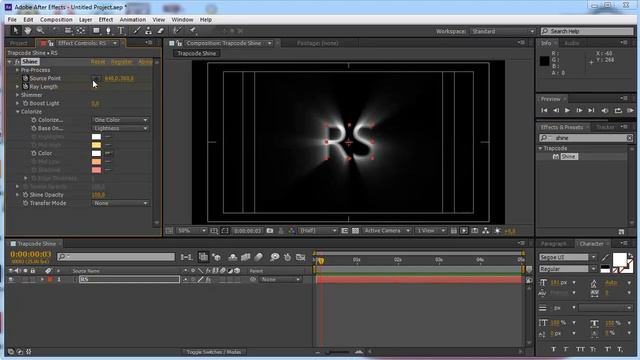
Task: Toggle Draft 3D in timeline
Action: coord(216,257)
